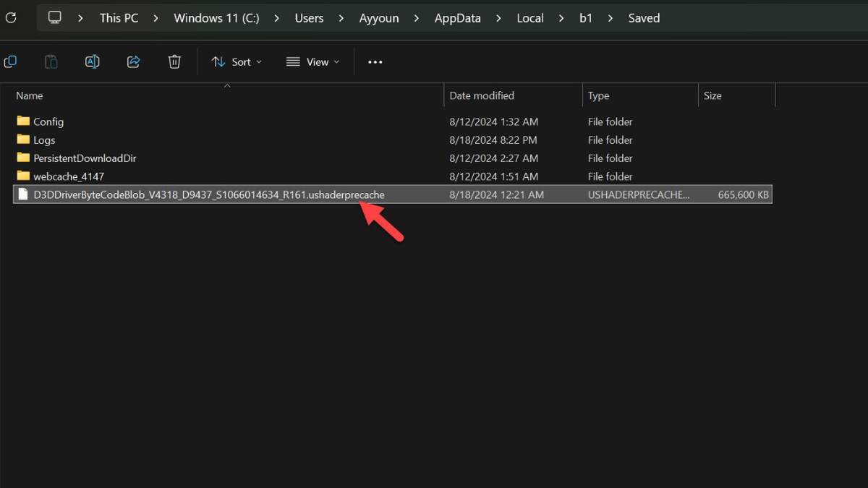Click the Rename icon in toolbar
This screenshot has height=488, width=868.
coord(93,62)
